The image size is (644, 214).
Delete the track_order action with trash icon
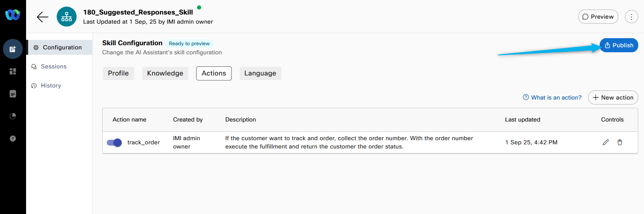tap(620, 142)
